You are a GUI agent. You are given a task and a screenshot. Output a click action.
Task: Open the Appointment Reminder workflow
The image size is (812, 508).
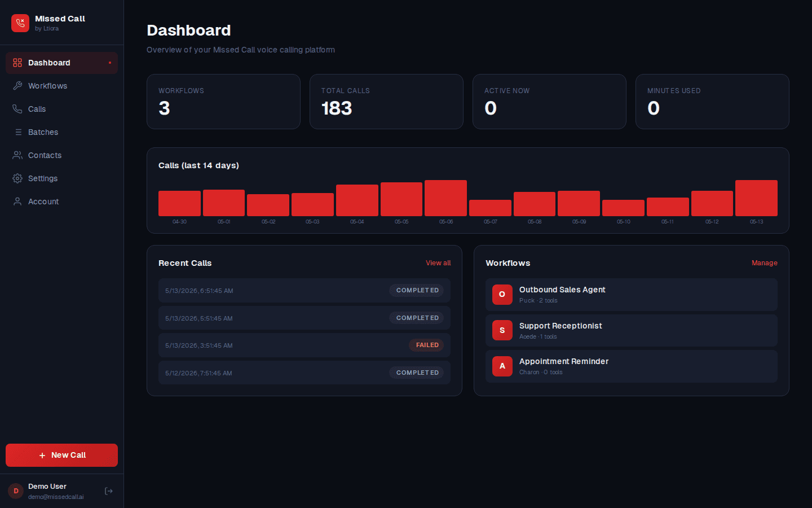click(632, 366)
